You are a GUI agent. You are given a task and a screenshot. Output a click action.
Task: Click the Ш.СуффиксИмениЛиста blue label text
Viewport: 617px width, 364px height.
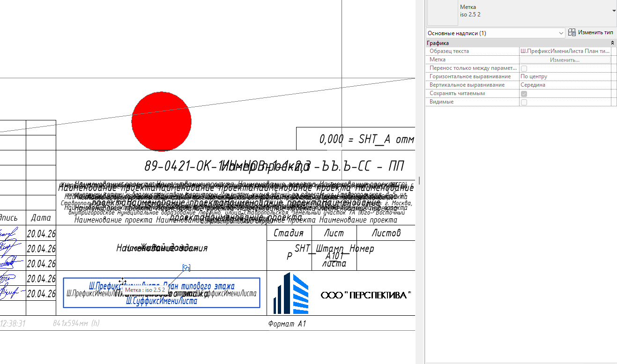(162, 301)
